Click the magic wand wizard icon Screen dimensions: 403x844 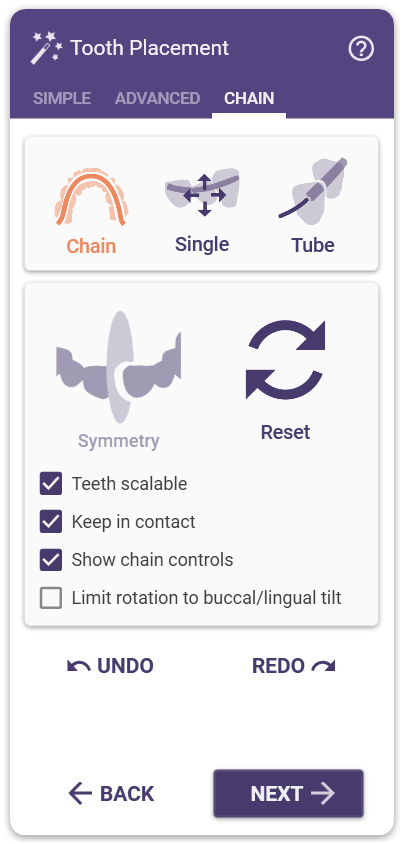46,48
